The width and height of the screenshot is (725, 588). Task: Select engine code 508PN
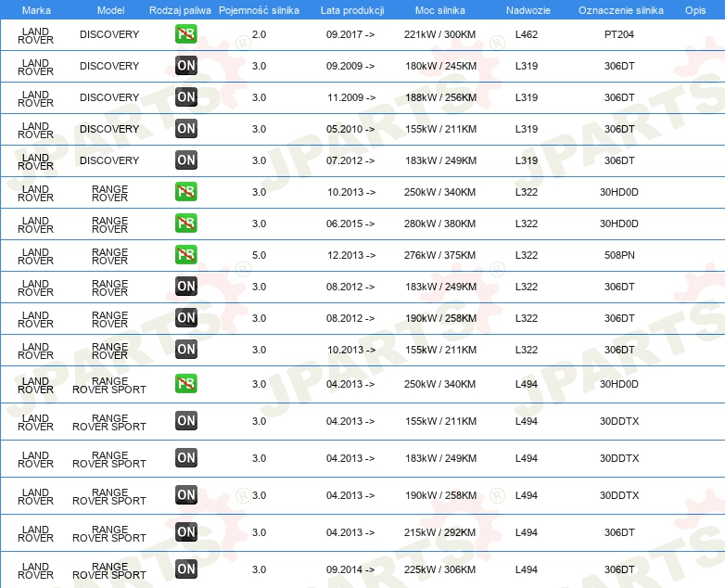coord(619,254)
